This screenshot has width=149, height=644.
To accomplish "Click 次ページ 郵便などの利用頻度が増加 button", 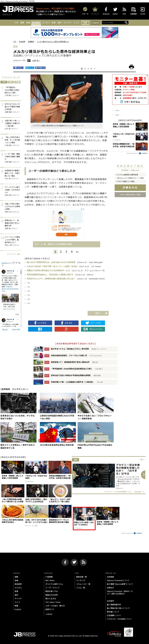I will (x=67, y=244).
